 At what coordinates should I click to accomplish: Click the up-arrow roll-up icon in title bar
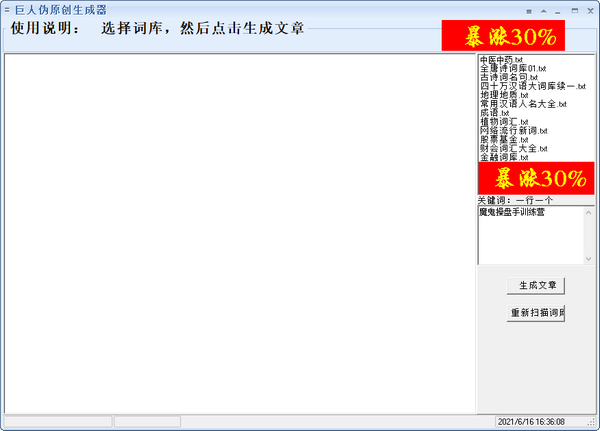click(543, 9)
